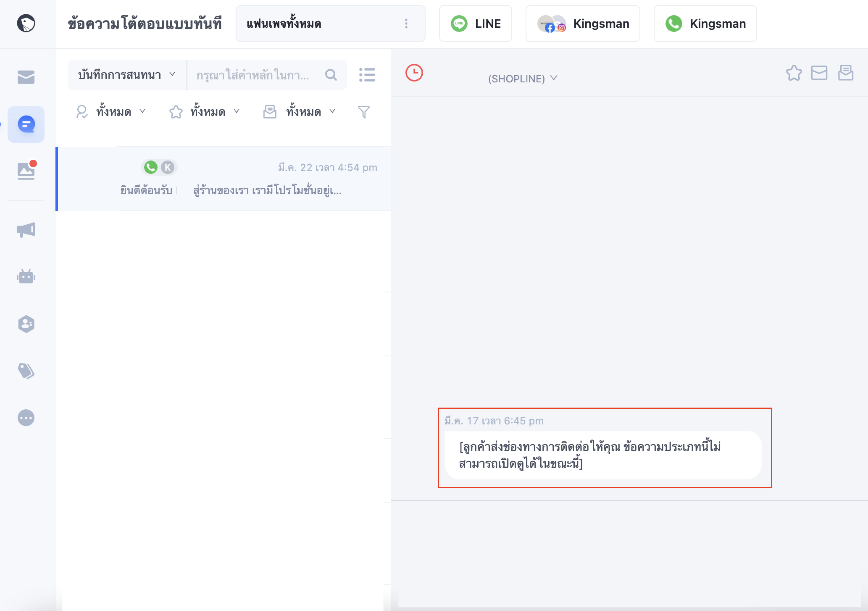The image size is (868, 611).
Task: Expand the mail status ทั้งหมด filter dropdown
Action: (x=300, y=112)
